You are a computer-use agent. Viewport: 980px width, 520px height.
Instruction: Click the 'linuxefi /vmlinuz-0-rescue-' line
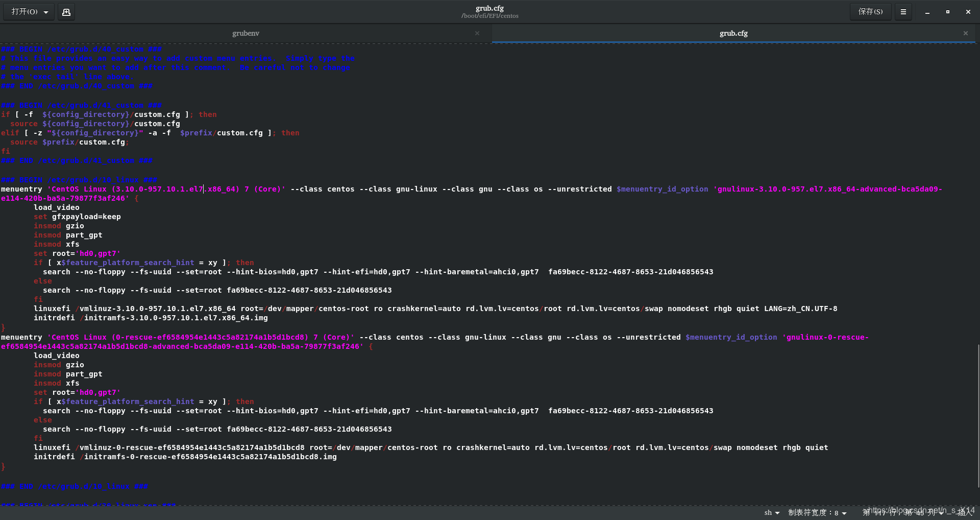coord(431,448)
